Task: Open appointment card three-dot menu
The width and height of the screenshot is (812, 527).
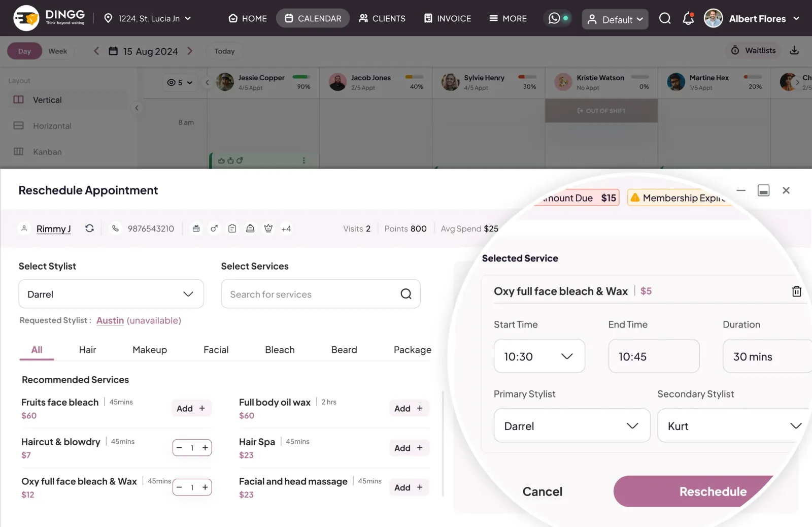Action: pos(304,160)
